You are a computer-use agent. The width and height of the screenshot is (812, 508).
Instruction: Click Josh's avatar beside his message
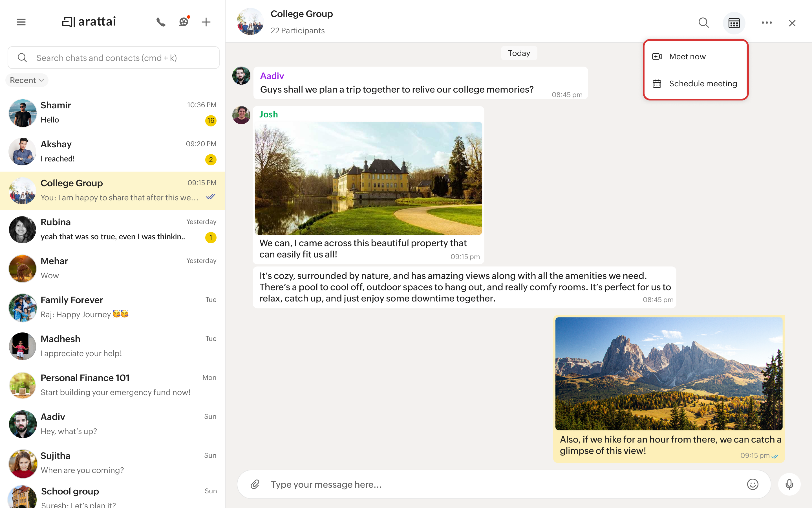pos(241,115)
